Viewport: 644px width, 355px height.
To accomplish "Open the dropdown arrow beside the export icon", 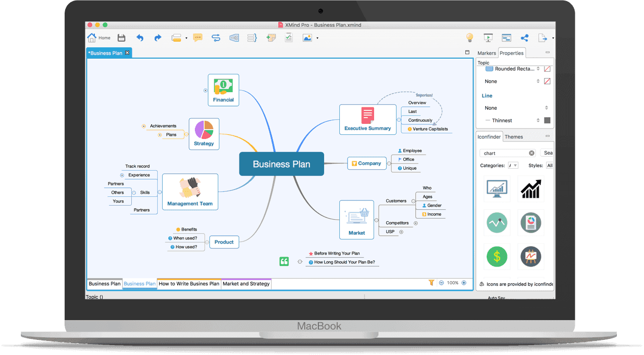I will (552, 38).
